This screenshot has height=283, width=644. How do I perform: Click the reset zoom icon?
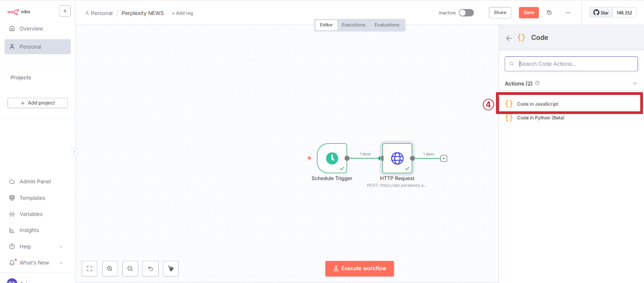coord(150,269)
